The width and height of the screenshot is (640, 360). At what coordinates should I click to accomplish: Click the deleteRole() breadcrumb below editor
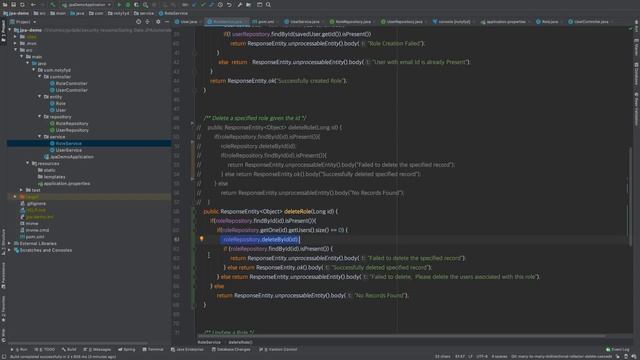tap(240, 342)
